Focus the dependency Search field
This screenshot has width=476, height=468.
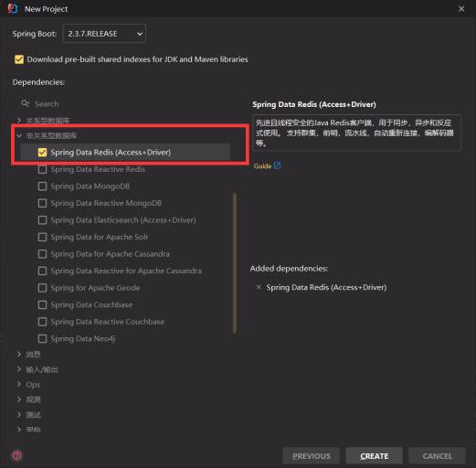[125, 103]
